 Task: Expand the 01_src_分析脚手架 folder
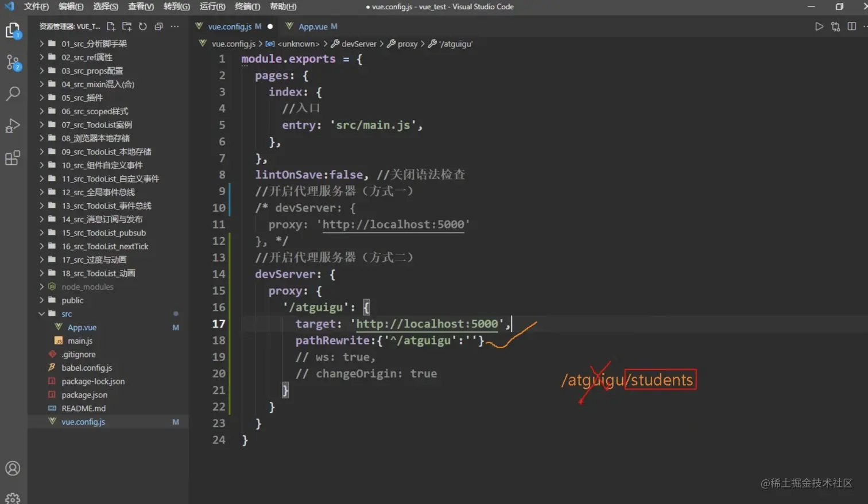tap(41, 43)
